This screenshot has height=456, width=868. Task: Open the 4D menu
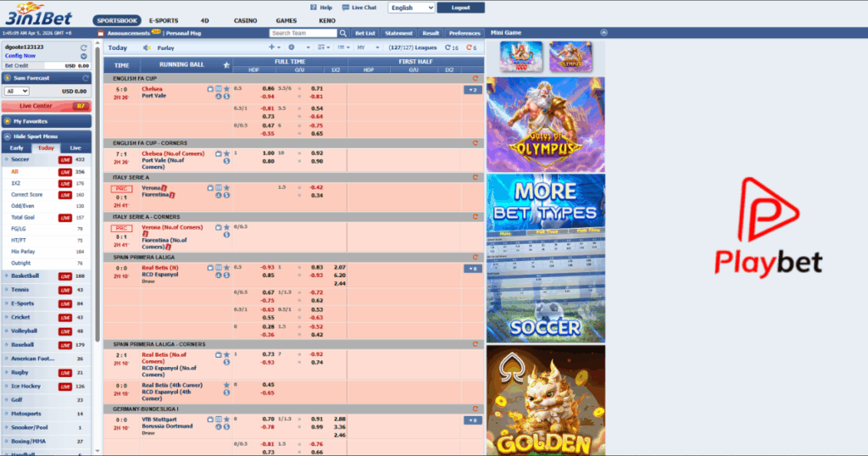tap(205, 20)
